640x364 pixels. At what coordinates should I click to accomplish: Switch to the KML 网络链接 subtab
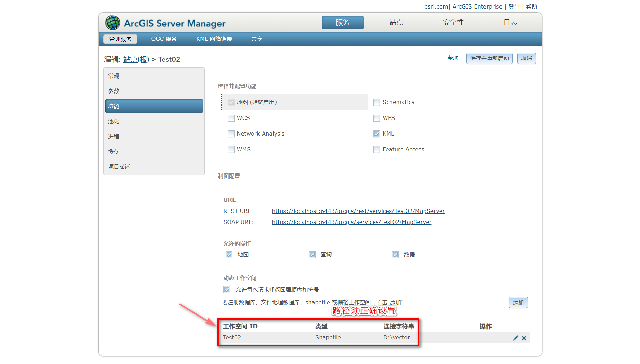pos(214,39)
